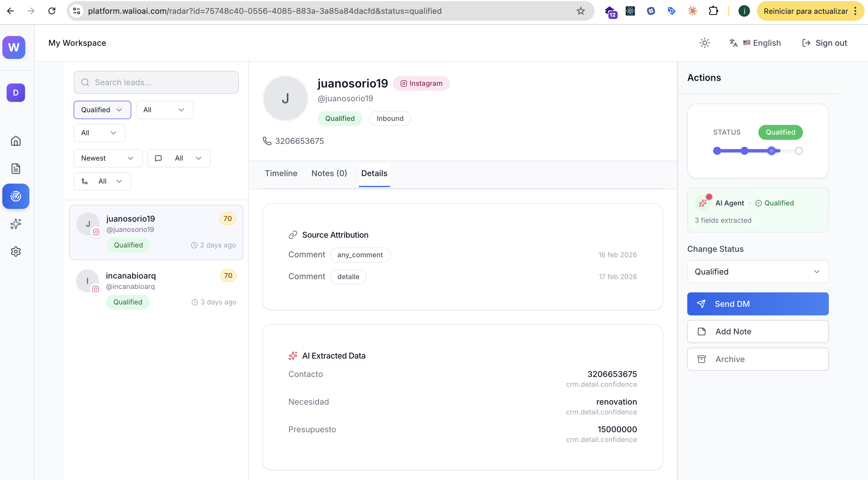Click last empty status step circle
The image size is (868, 480).
(x=799, y=151)
